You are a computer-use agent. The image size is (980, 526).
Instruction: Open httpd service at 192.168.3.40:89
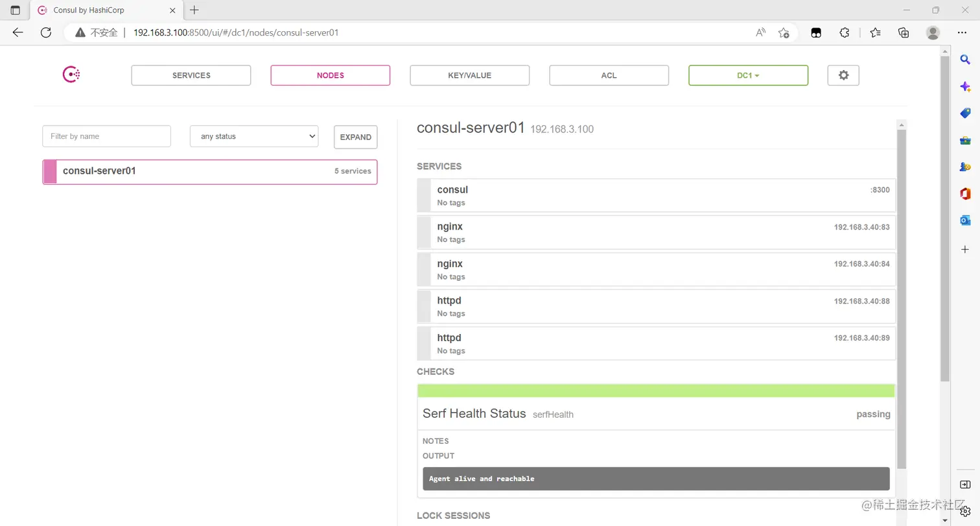coord(656,343)
